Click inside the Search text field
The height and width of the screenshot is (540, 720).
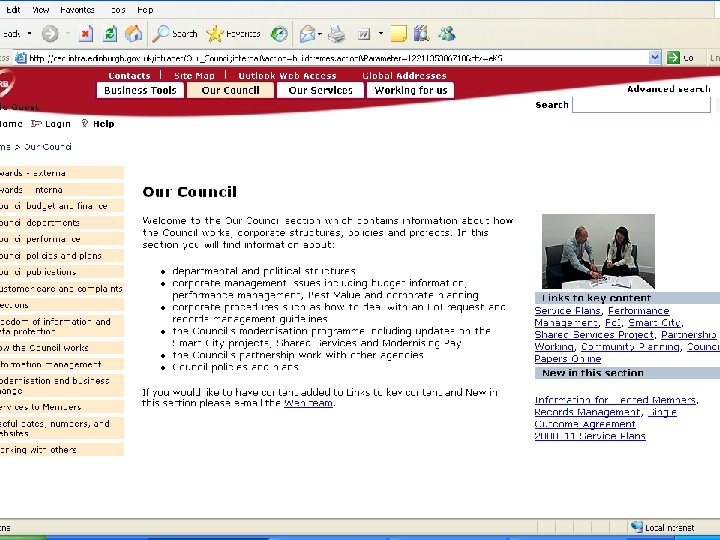(x=641, y=105)
